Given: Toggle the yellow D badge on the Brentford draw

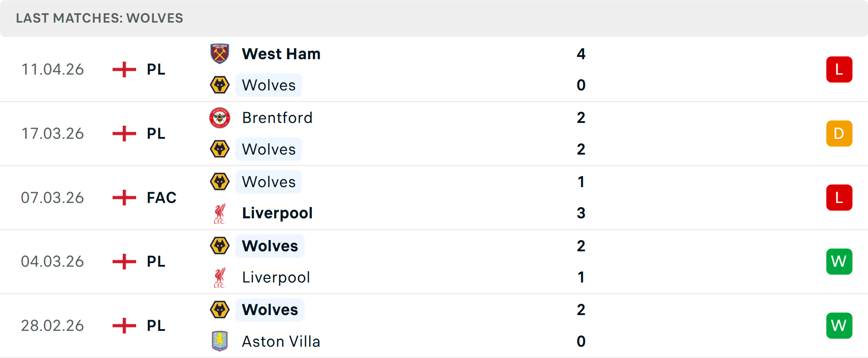Looking at the screenshot, I should click(x=839, y=133).
